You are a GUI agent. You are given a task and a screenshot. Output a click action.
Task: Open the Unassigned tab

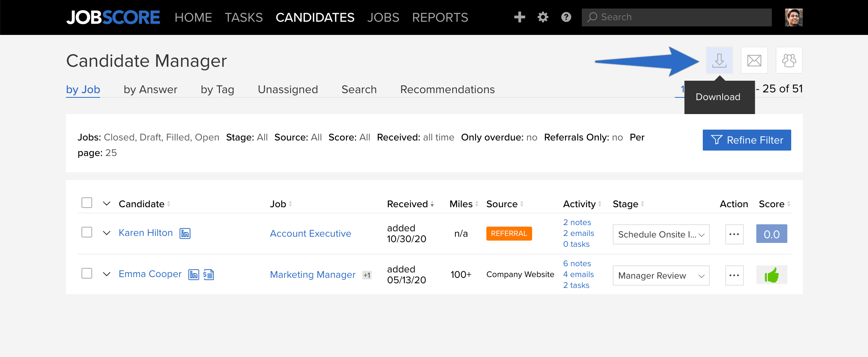[x=288, y=89]
